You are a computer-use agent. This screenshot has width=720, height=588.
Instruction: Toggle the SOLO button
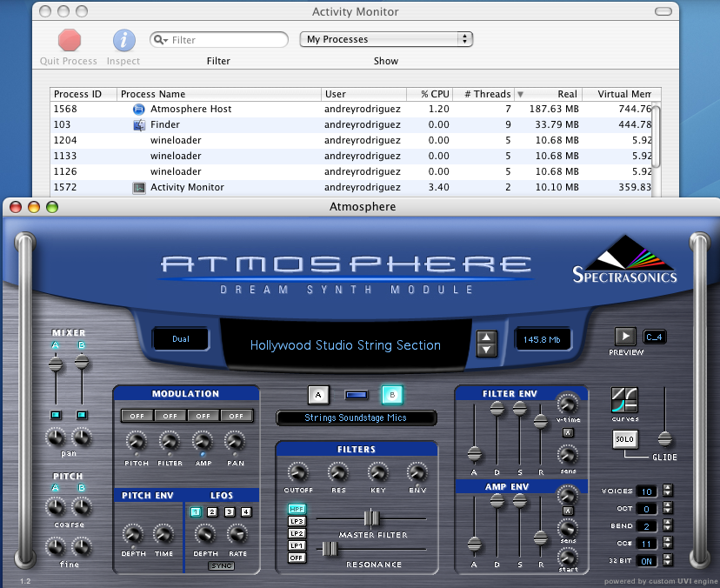[x=623, y=439]
